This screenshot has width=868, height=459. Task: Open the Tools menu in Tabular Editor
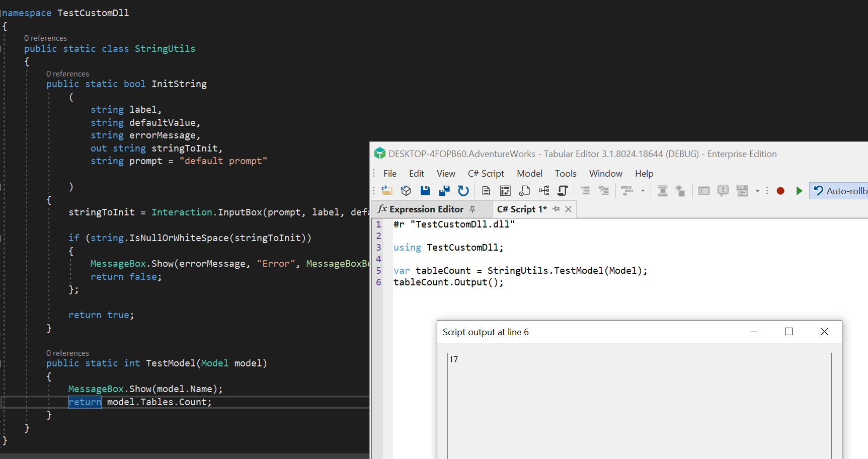(566, 173)
